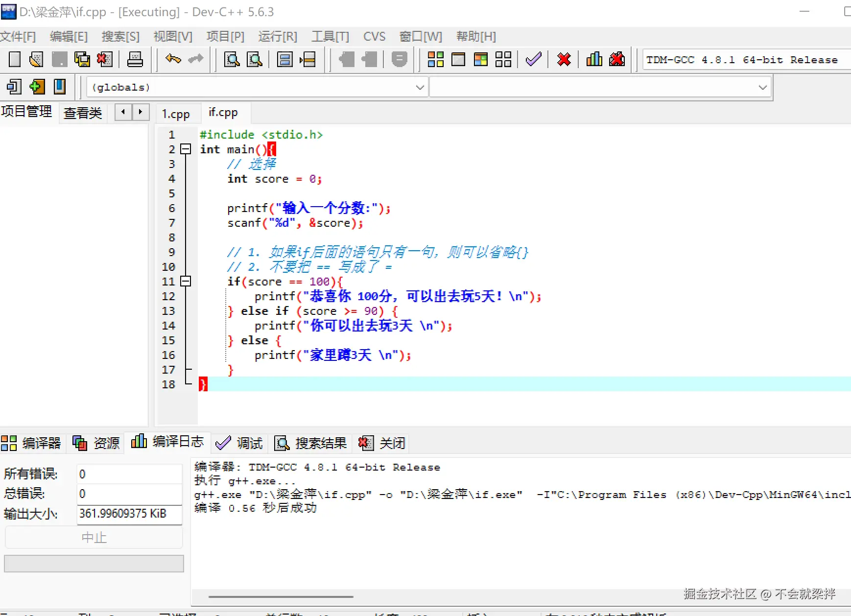Delete profiling information icon
This screenshot has height=616, width=851.
(x=617, y=59)
